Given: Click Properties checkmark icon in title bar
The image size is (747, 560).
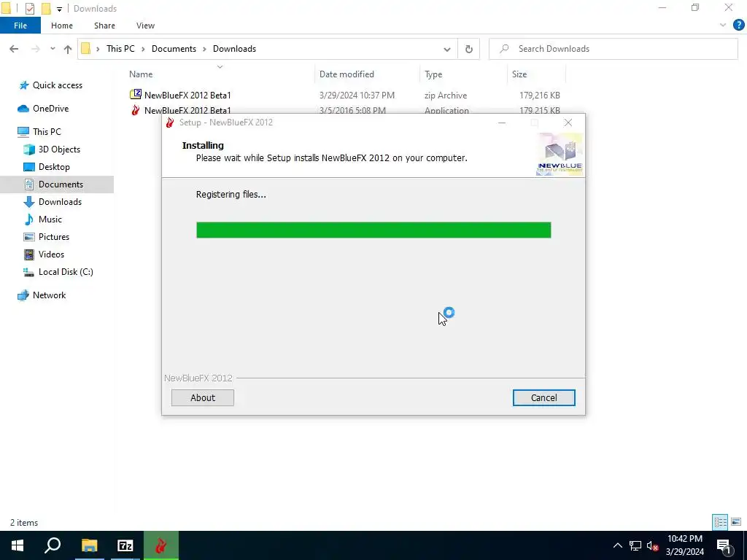Looking at the screenshot, I should pyautogui.click(x=29, y=9).
